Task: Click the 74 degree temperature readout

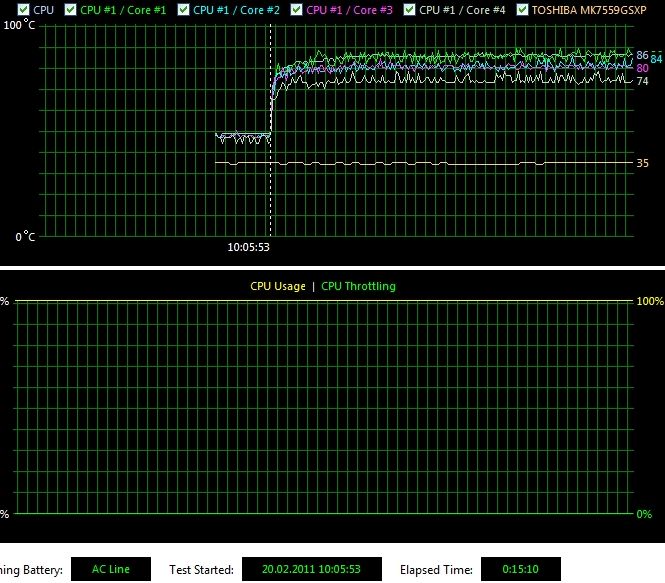Action: tap(642, 81)
